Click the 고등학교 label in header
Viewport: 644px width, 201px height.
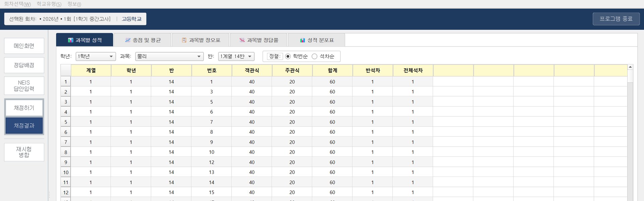[131, 19]
